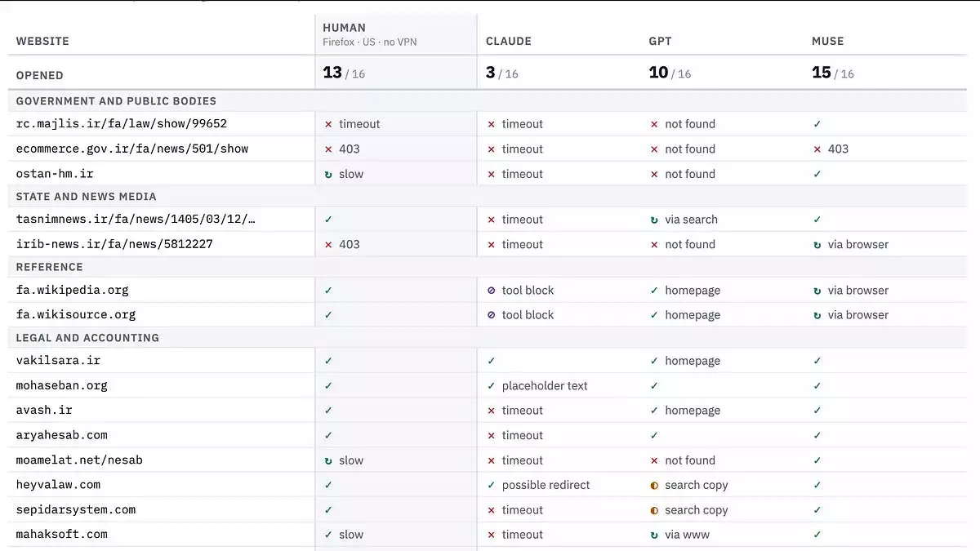Click the MUSE column header
This screenshot has width=980, height=551.
pyautogui.click(x=828, y=41)
